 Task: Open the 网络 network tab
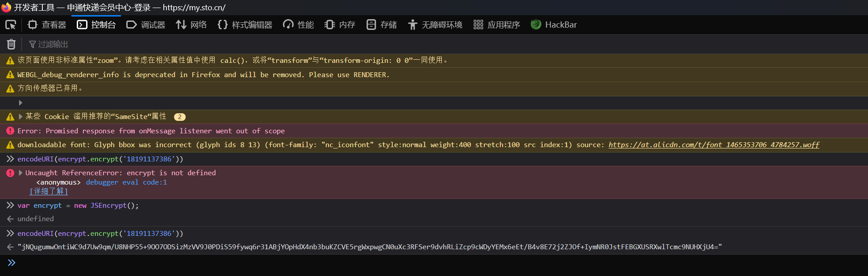coord(191,25)
